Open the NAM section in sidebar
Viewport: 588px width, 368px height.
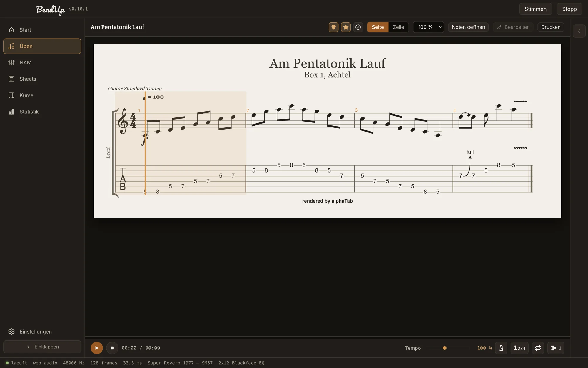pyautogui.click(x=42, y=62)
